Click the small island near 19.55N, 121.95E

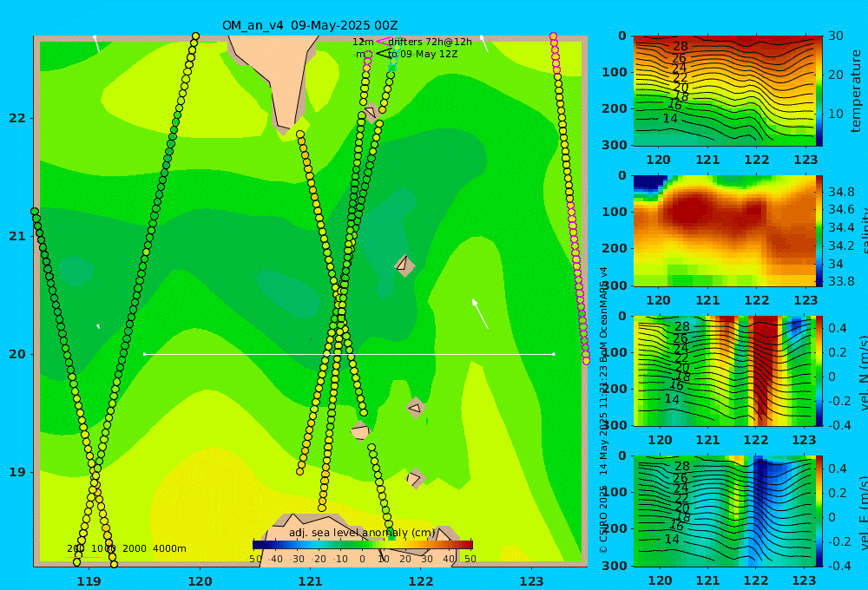click(415, 409)
